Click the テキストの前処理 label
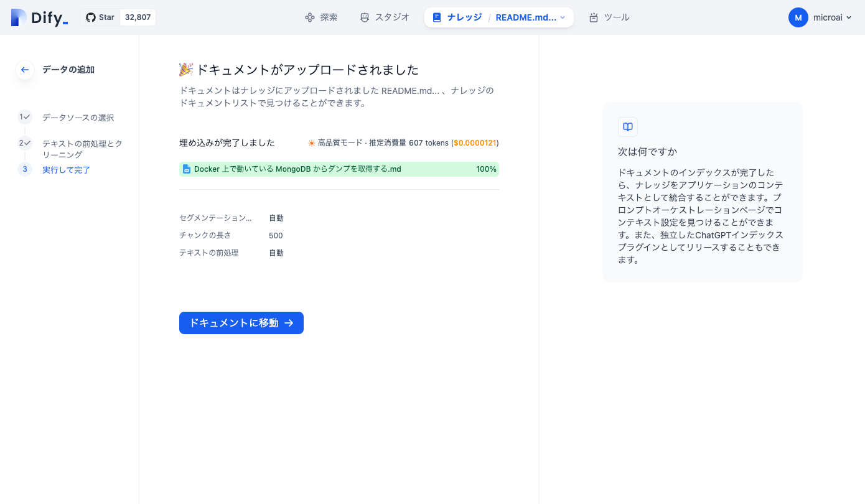865x504 pixels. point(209,253)
